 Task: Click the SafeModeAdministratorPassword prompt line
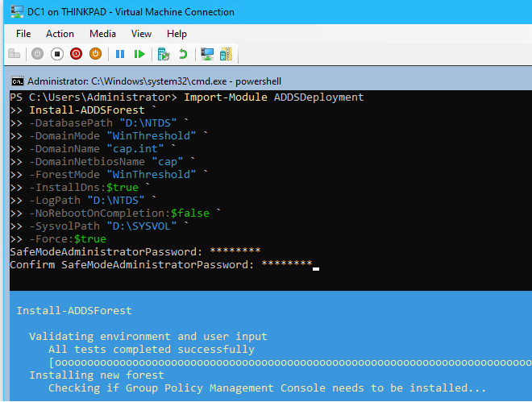click(x=135, y=252)
